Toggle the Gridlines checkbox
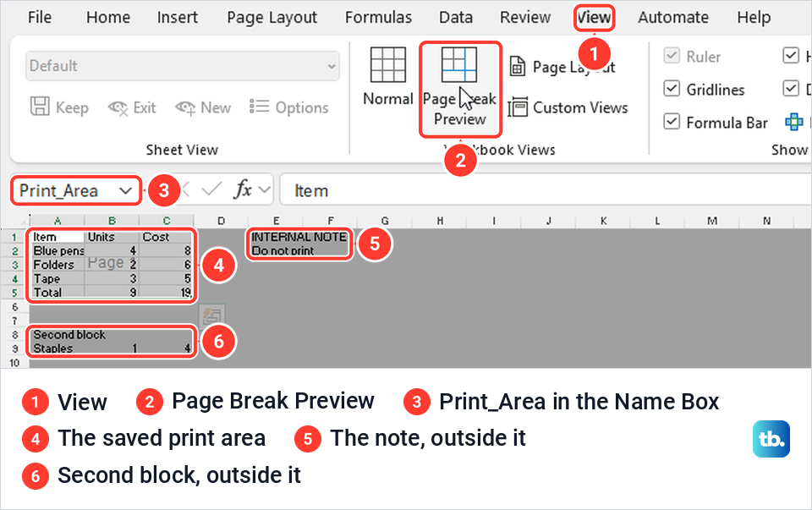 point(672,89)
